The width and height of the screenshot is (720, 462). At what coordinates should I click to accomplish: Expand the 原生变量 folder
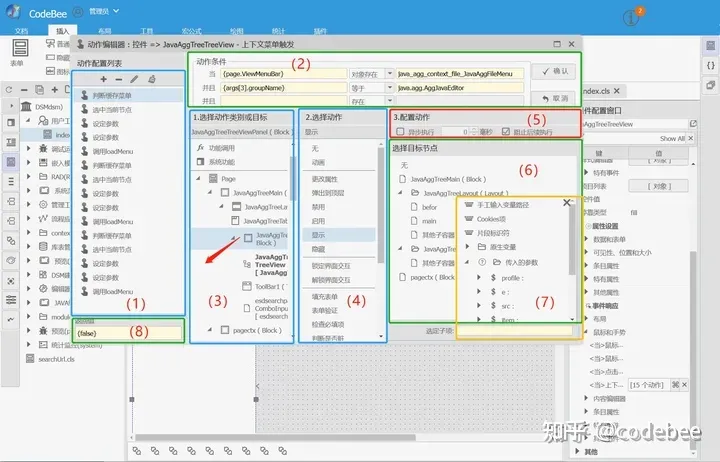coord(467,247)
